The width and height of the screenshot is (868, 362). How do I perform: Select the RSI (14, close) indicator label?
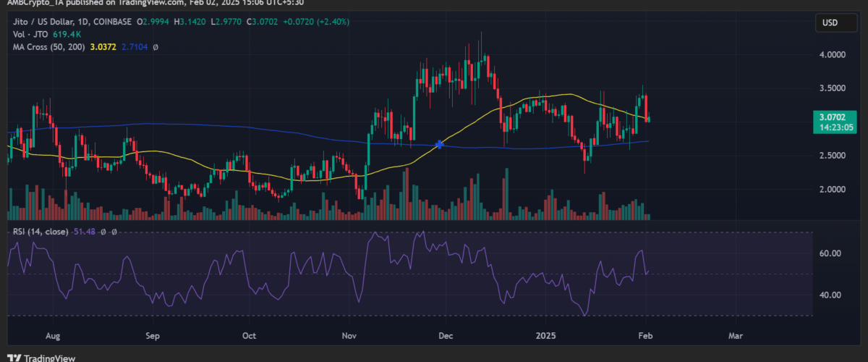click(39, 232)
